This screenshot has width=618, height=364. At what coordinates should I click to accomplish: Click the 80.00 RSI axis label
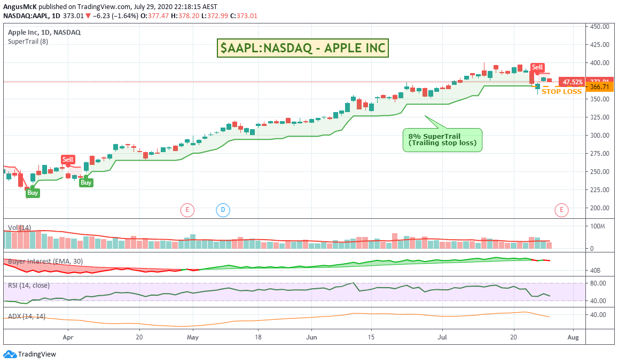click(x=598, y=283)
